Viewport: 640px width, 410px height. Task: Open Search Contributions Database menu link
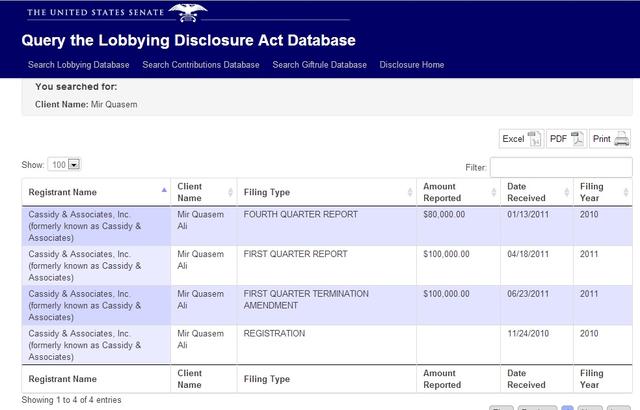tap(201, 64)
